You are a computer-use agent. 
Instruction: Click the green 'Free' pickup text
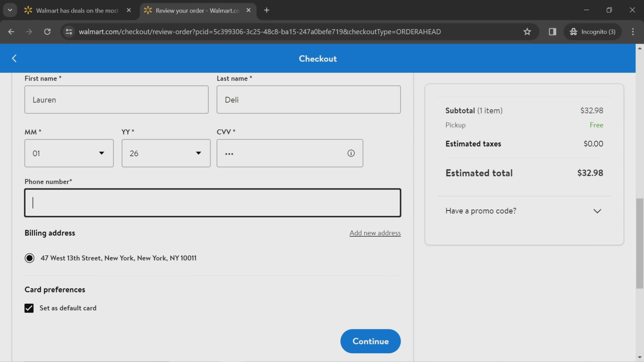coord(597,125)
